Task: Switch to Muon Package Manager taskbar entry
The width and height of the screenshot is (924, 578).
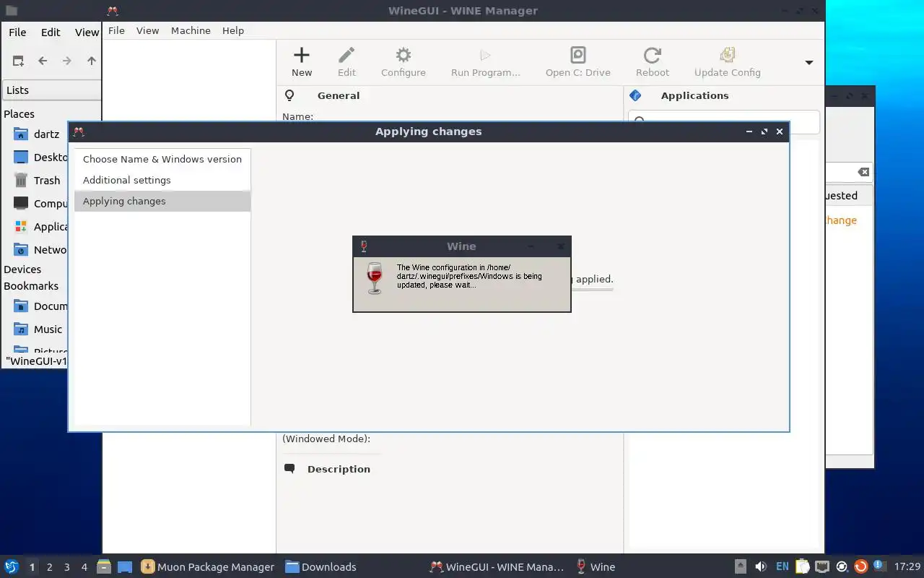Action: 208,567
